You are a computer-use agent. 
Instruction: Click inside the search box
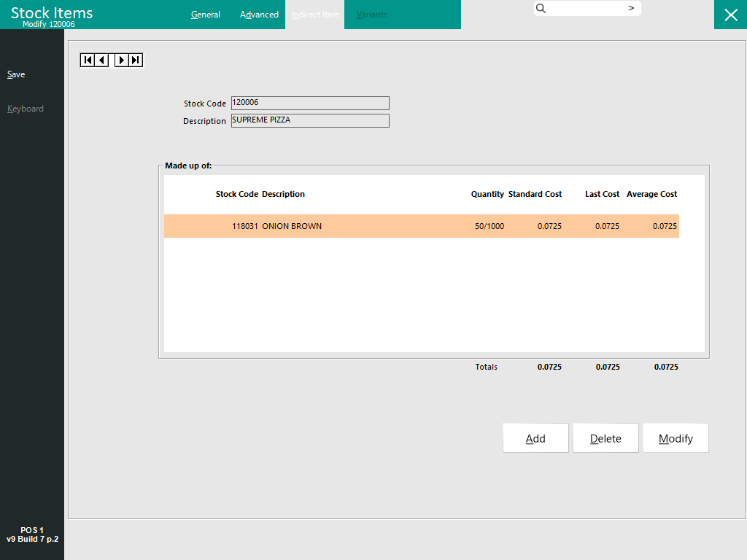click(x=587, y=8)
